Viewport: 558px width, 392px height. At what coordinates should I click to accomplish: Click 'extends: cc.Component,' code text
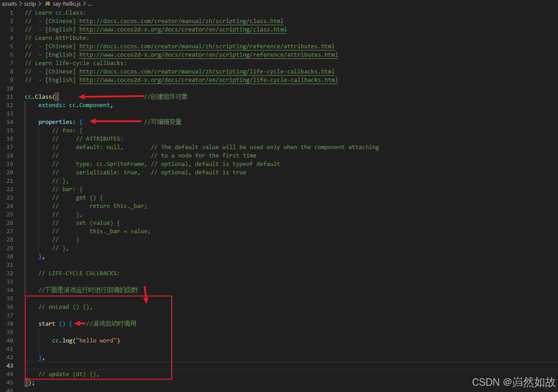76,105
